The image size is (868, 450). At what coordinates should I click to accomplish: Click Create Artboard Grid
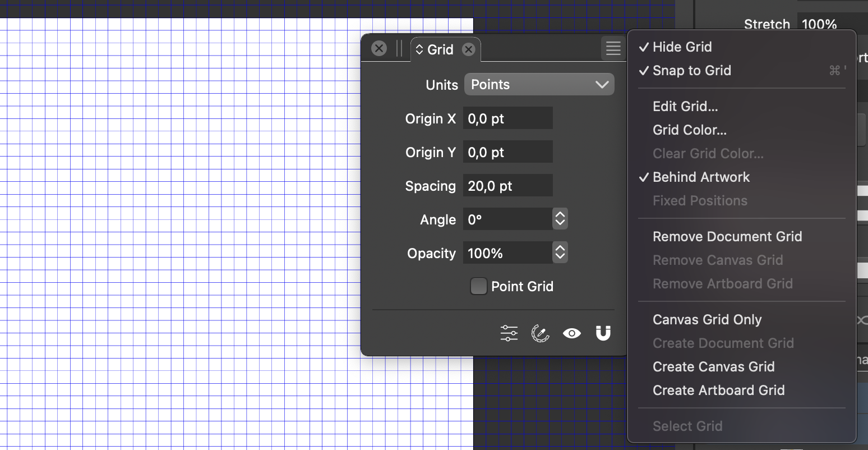[x=718, y=391]
